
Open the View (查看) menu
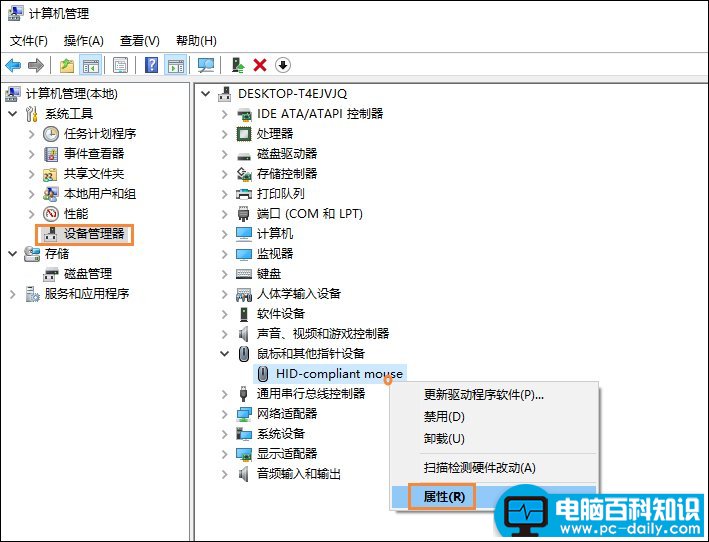point(140,41)
